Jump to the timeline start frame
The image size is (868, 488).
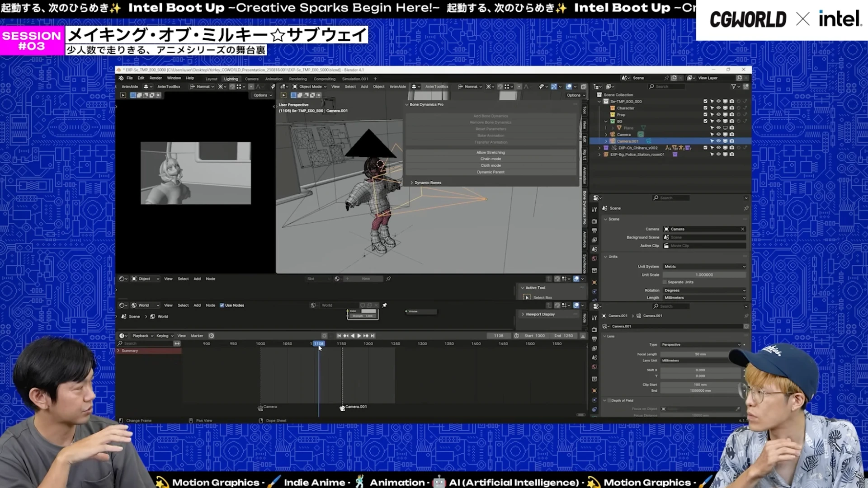[x=339, y=336]
